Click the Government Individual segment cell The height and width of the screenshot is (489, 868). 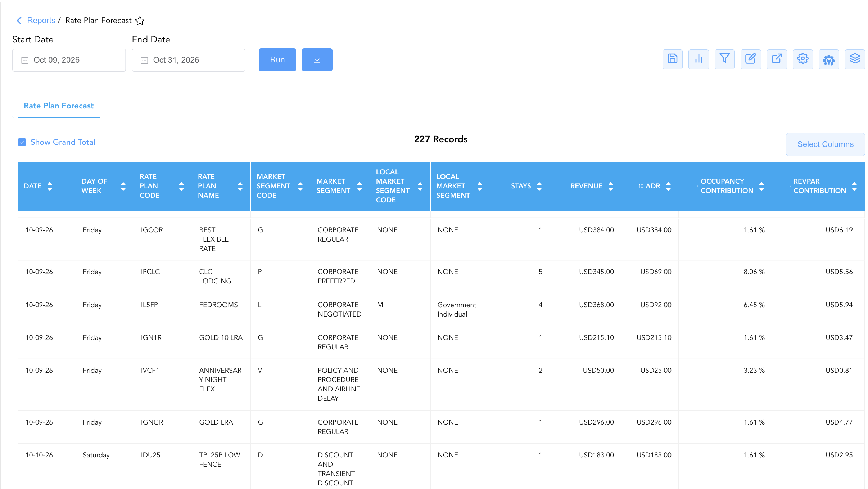[457, 310]
